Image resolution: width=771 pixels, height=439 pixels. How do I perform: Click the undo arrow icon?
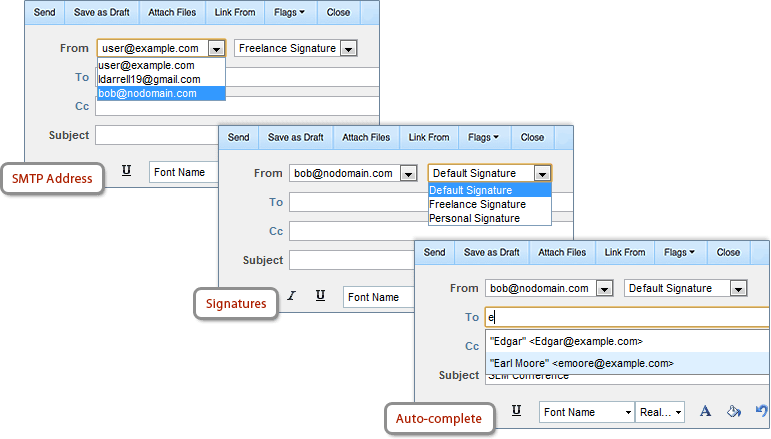point(761,411)
